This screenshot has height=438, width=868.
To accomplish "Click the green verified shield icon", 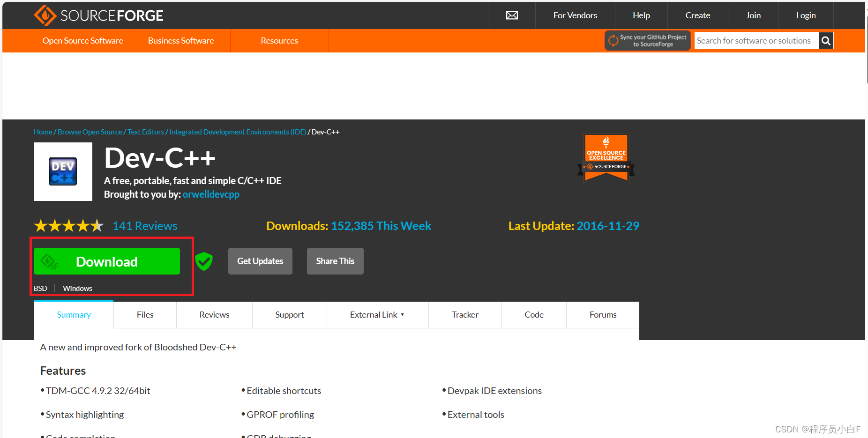I will pos(204,261).
